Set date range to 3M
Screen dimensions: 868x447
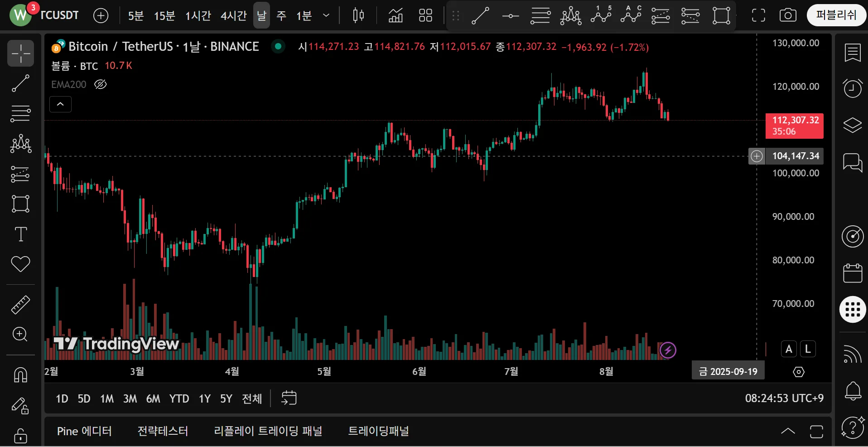(x=130, y=398)
